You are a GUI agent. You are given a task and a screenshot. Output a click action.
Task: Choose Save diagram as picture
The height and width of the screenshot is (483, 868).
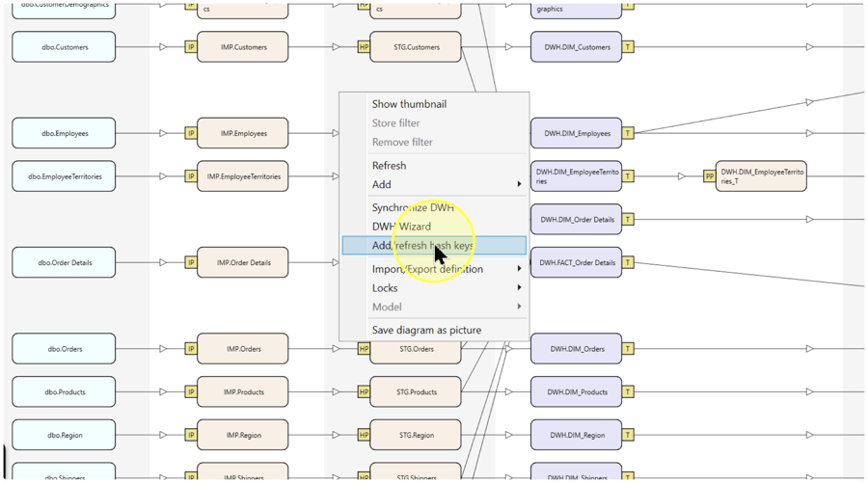434,330
